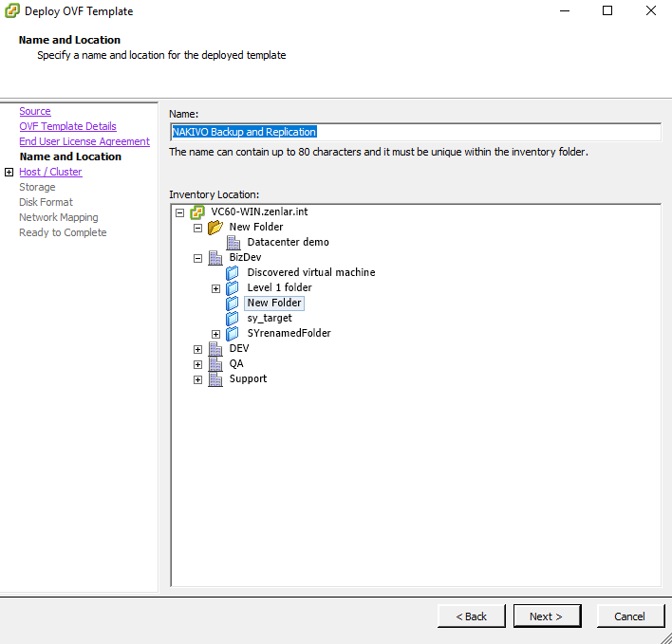Collapse the top-level New Folder node
Viewport: 672px width, 644px height.
[x=197, y=228]
